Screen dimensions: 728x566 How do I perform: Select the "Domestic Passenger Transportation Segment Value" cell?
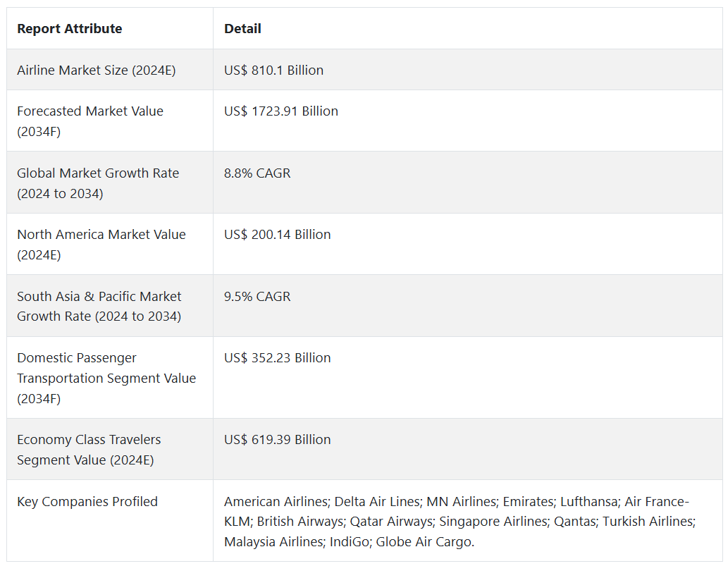[x=106, y=378]
